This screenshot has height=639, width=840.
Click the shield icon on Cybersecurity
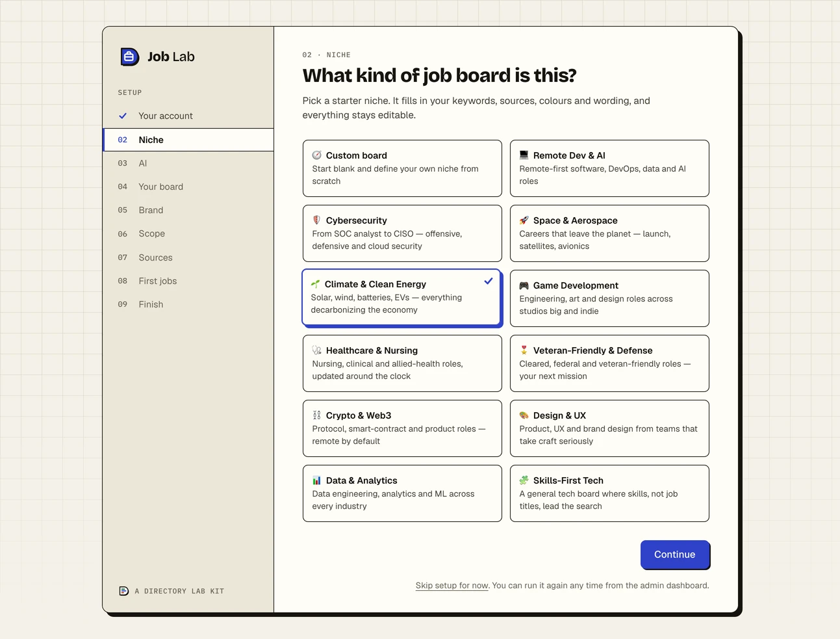(x=317, y=220)
